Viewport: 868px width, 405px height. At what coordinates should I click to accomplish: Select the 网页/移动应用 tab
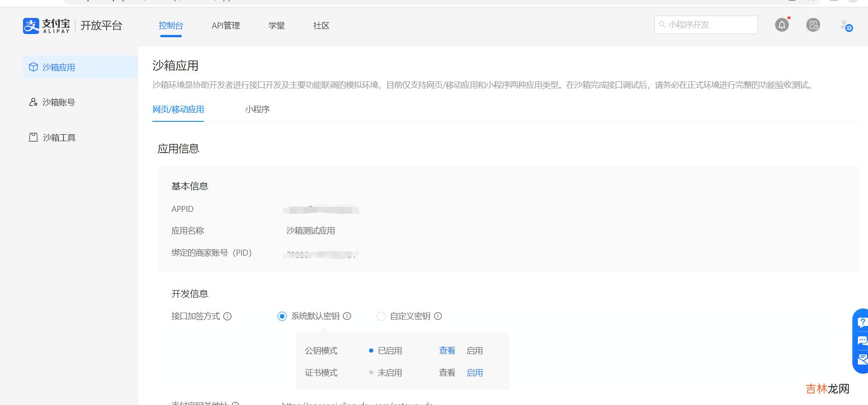[x=178, y=109]
